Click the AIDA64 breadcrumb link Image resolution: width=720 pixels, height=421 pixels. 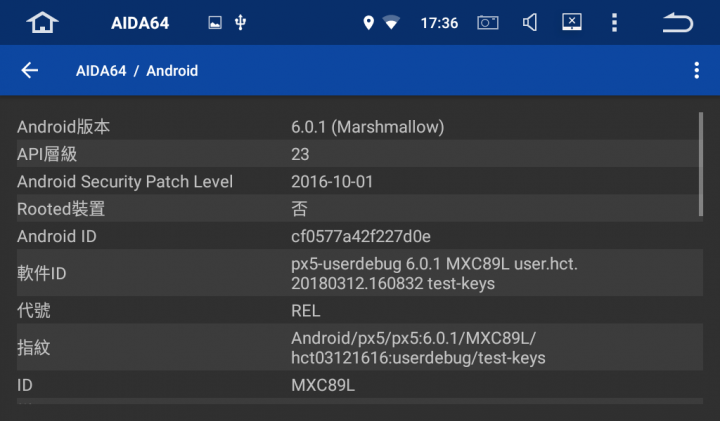[x=101, y=71]
